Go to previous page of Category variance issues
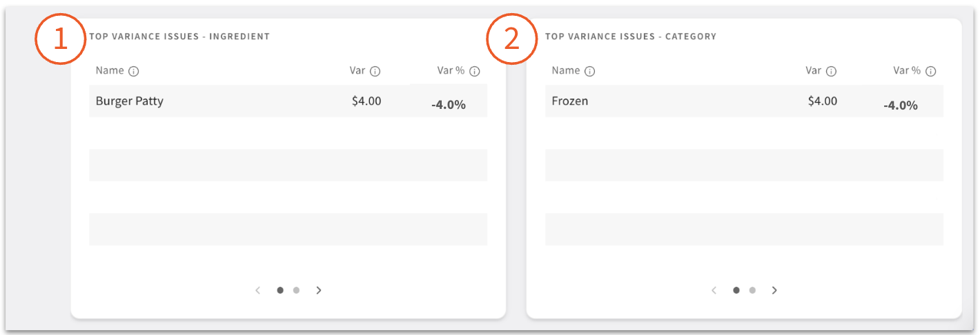980x335 pixels. (714, 290)
